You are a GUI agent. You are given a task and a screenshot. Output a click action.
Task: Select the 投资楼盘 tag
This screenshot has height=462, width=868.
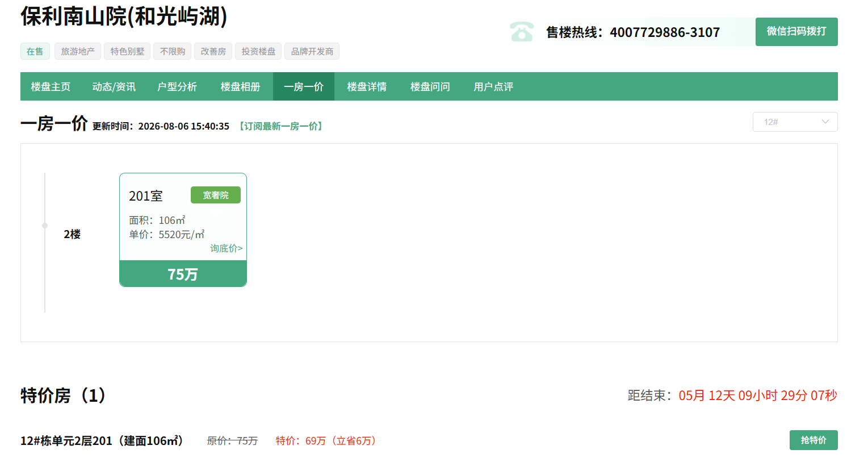[x=258, y=51]
